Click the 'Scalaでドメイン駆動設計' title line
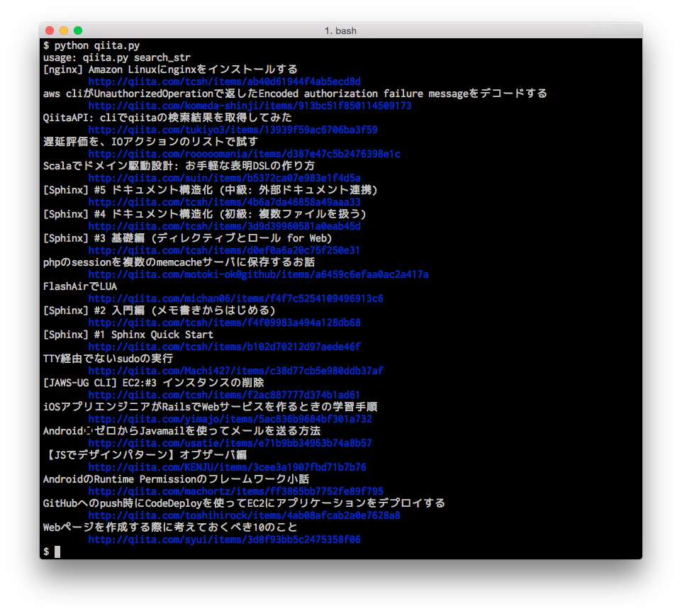The height and width of the screenshot is (616, 682). coord(179,166)
